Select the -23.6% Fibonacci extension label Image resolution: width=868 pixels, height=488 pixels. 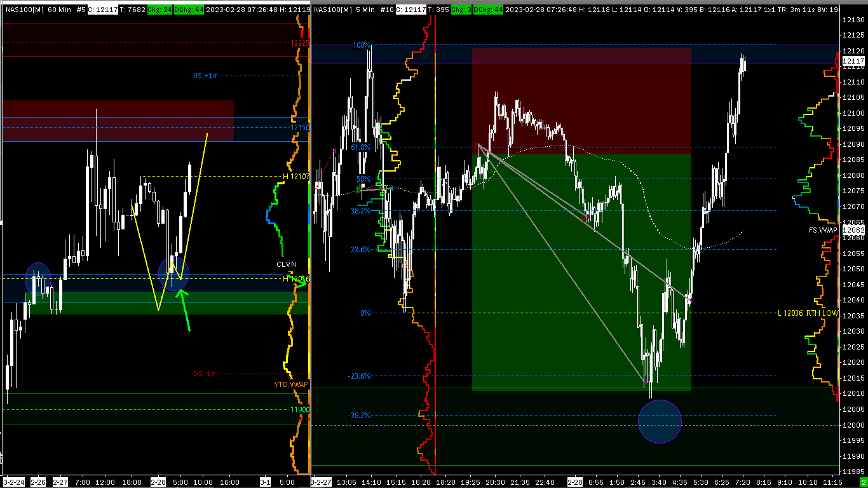359,376
